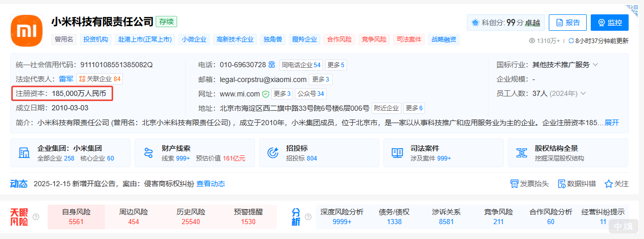The width and height of the screenshot is (644, 239).
Task: Click the 财产线索 icon
Action: point(149,153)
